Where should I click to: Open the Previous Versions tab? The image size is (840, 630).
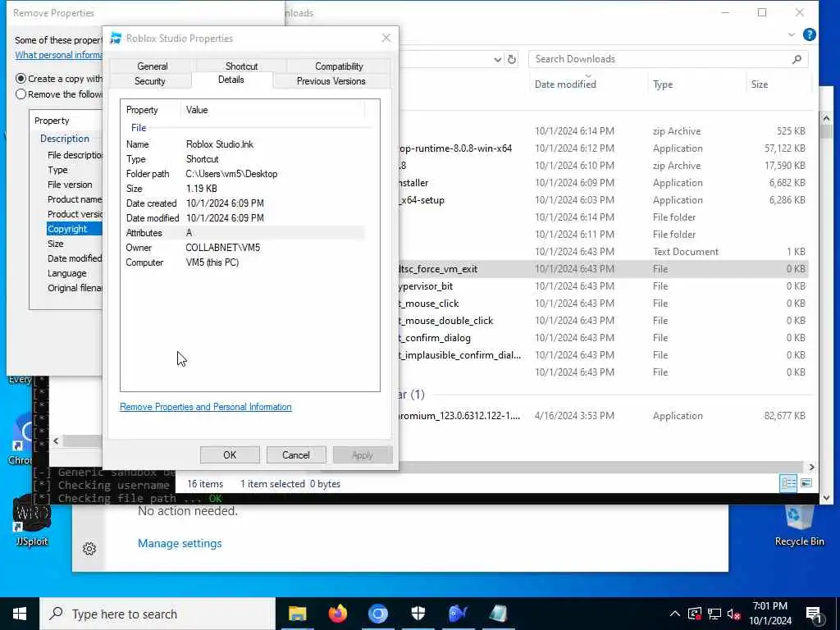click(x=331, y=81)
